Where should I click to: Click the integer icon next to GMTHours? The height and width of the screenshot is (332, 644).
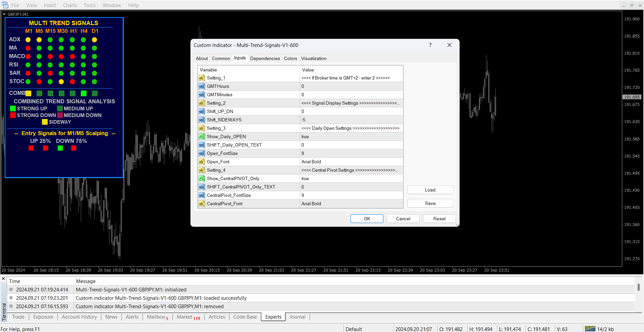[201, 86]
